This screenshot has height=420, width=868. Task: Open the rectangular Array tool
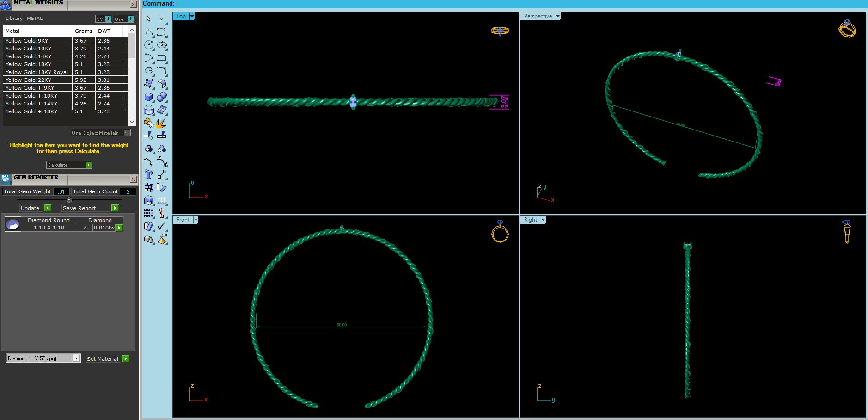(x=149, y=213)
